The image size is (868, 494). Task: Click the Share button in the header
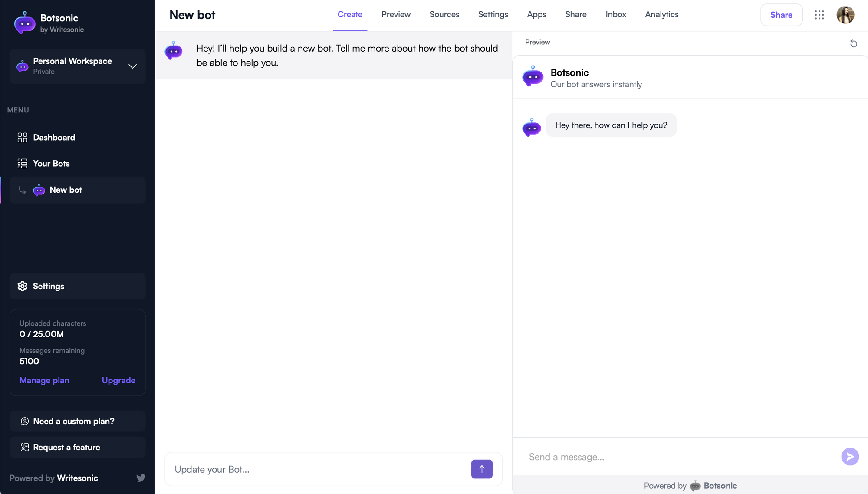781,15
